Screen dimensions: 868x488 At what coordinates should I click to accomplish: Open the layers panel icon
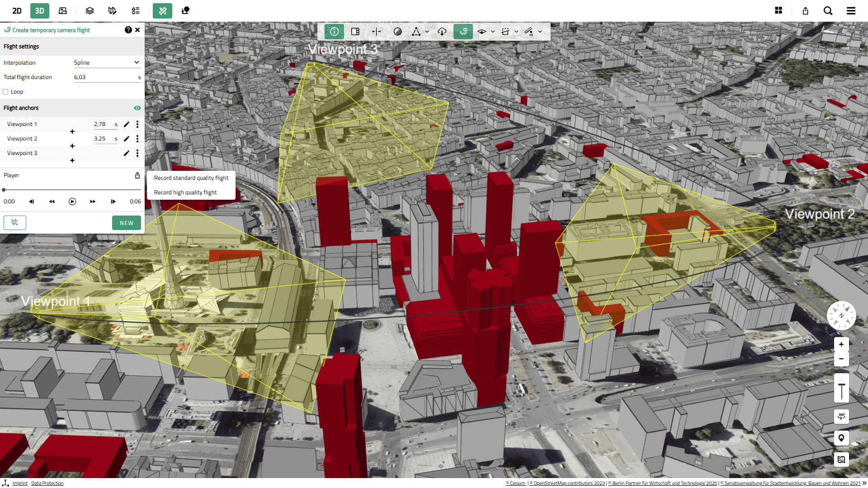90,11
